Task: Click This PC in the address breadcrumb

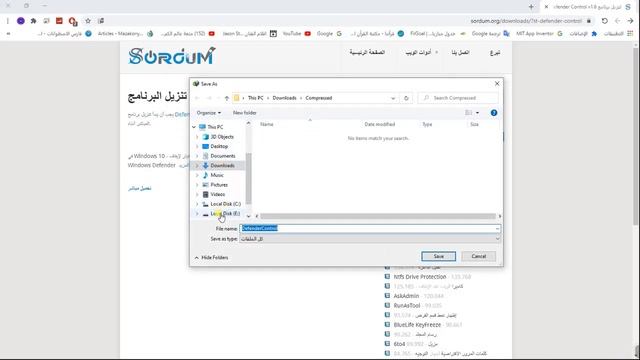Action: pos(256,98)
